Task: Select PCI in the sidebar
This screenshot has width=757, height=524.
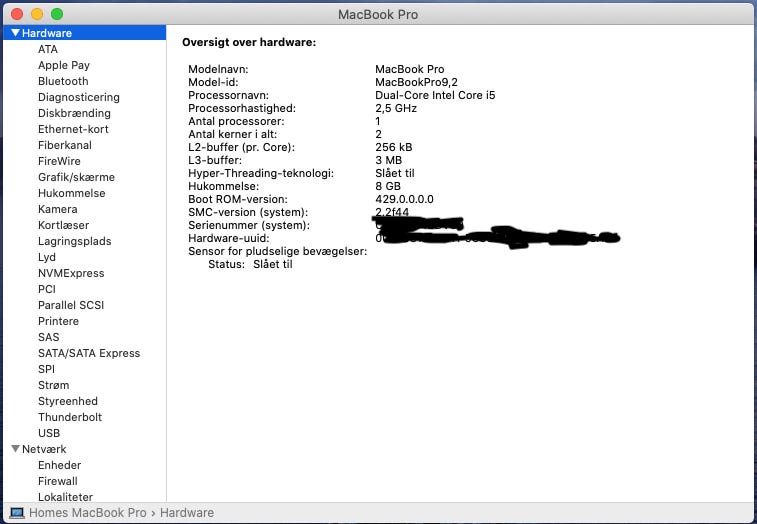Action: point(47,289)
